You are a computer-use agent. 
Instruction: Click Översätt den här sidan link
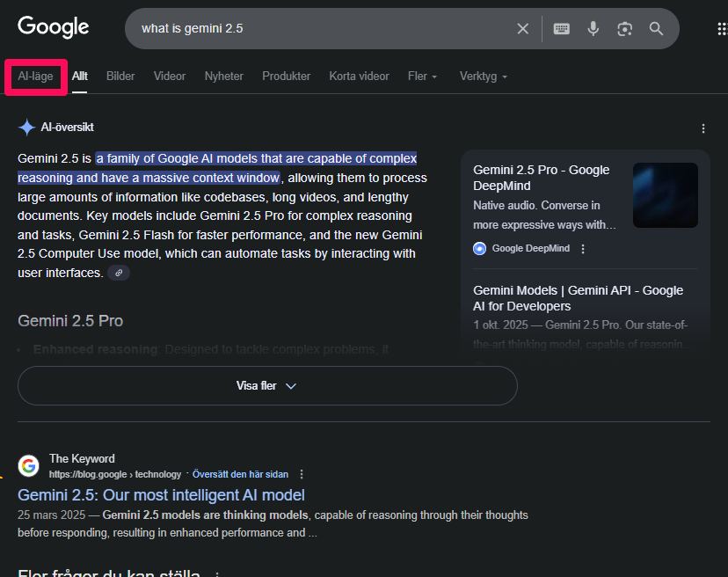(240, 474)
